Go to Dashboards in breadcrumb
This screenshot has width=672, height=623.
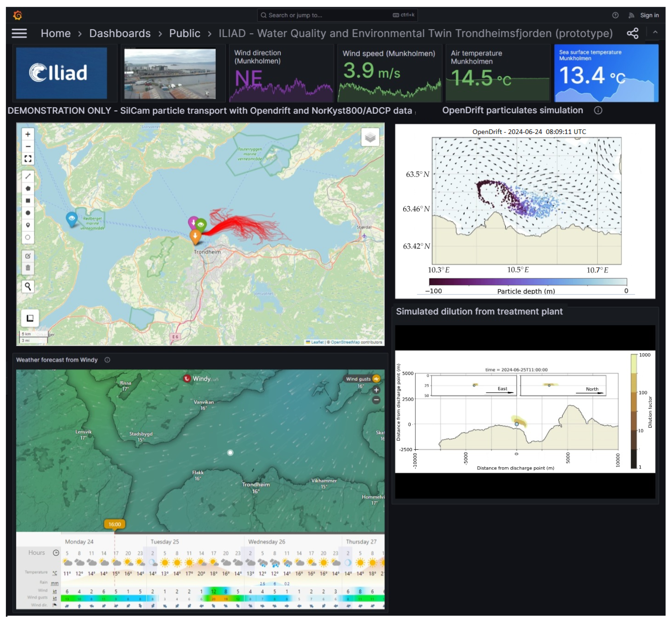[120, 33]
